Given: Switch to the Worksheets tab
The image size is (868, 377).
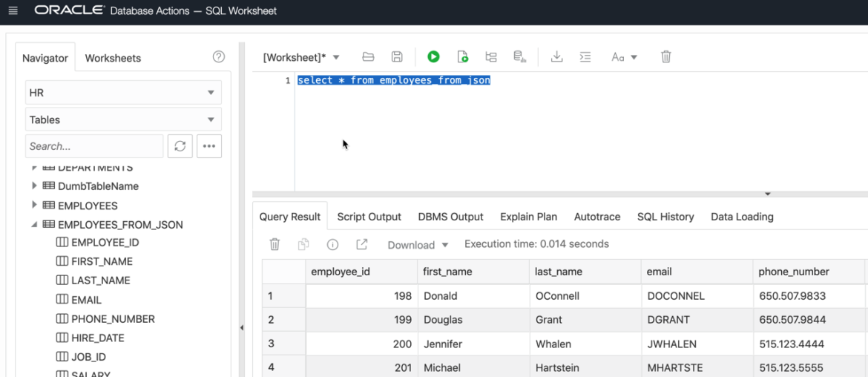Looking at the screenshot, I should [113, 58].
